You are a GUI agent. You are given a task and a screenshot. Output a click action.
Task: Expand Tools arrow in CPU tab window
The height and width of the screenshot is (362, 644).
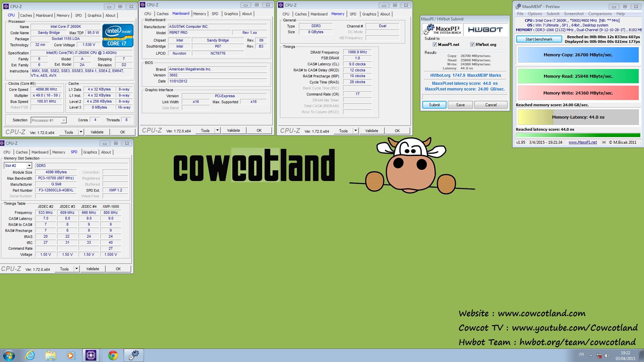[81, 132]
